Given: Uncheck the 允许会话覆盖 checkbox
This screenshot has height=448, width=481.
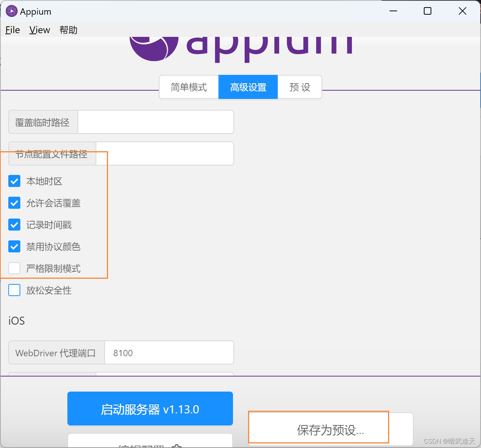Looking at the screenshot, I should point(14,203).
